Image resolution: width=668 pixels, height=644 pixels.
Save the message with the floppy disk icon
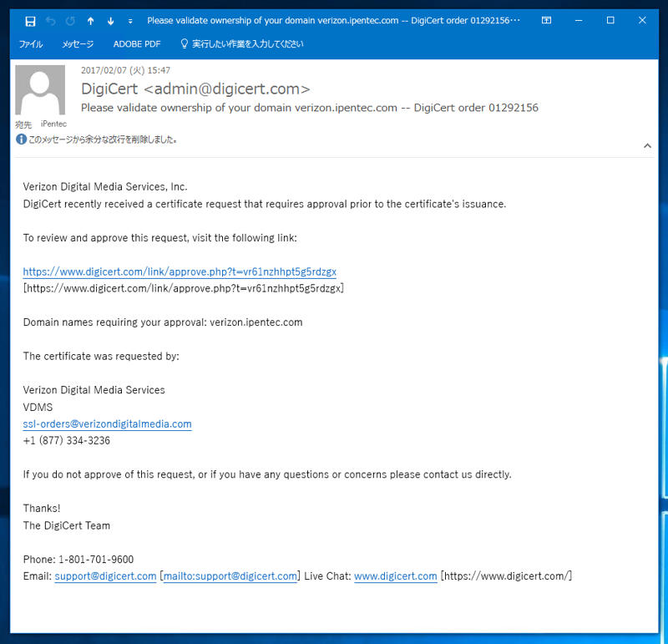pyautogui.click(x=30, y=21)
